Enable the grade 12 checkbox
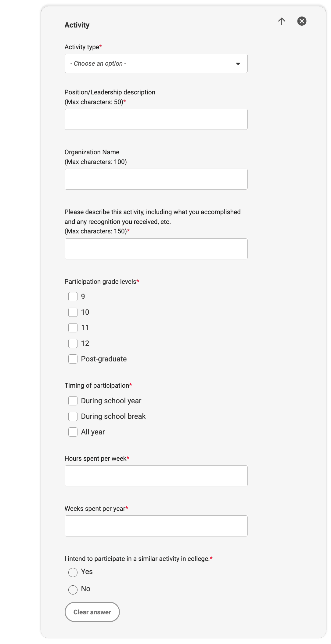Image resolution: width=331 pixels, height=644 pixels. coord(73,343)
